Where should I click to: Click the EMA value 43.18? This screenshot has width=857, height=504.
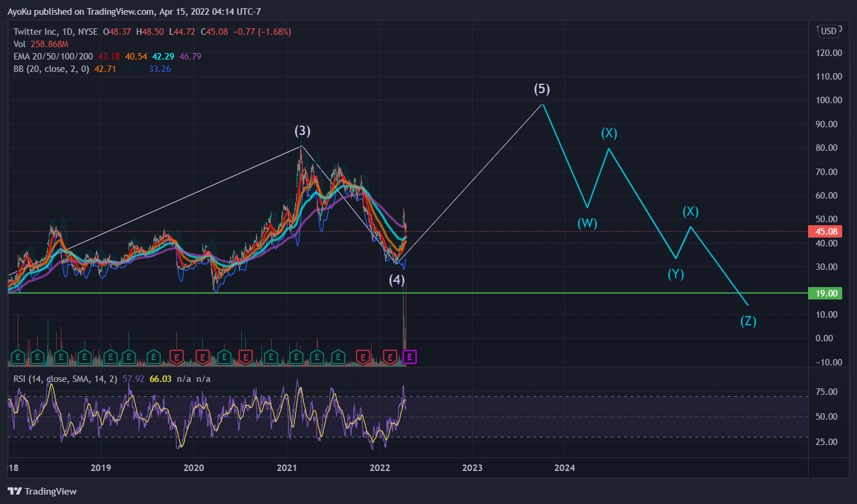(x=109, y=57)
